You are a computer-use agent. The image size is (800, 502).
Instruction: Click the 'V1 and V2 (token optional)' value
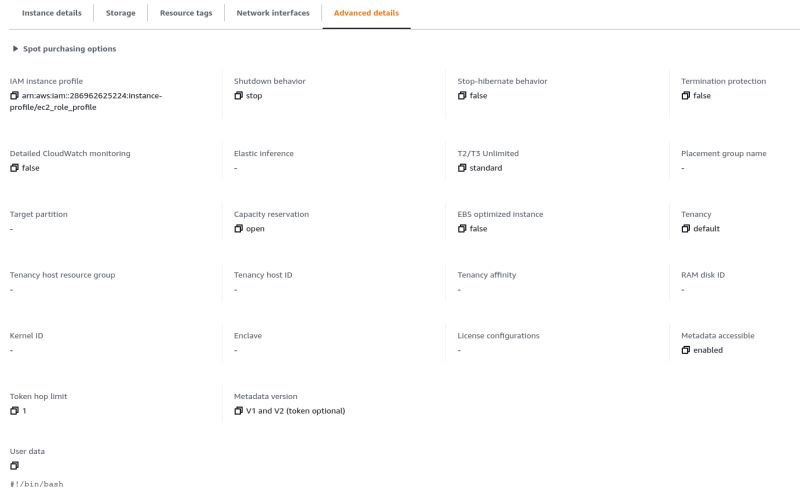coord(295,411)
